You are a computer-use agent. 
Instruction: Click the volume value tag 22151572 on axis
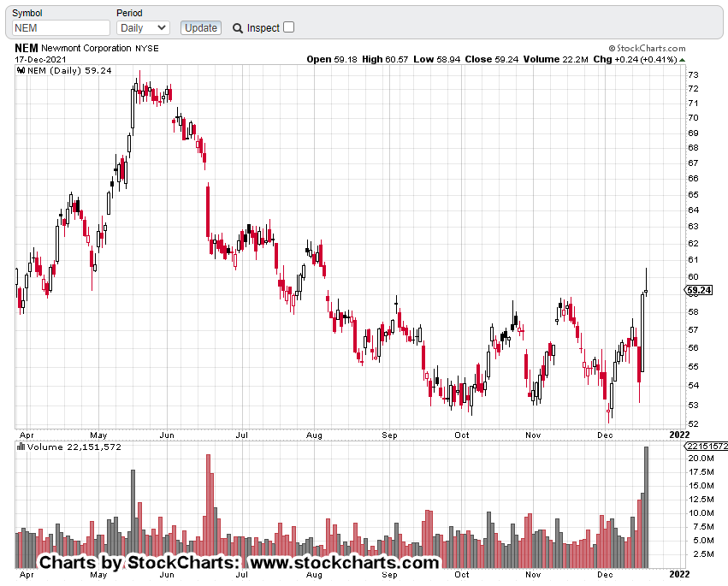click(x=706, y=447)
